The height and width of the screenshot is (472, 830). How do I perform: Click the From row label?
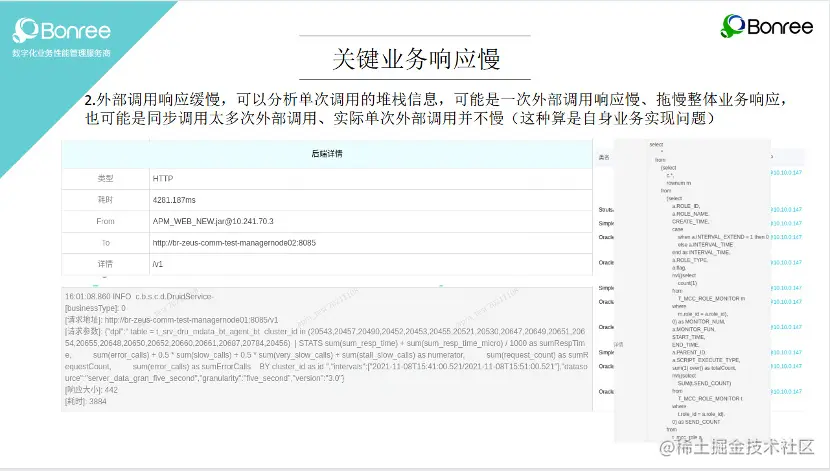(x=105, y=221)
